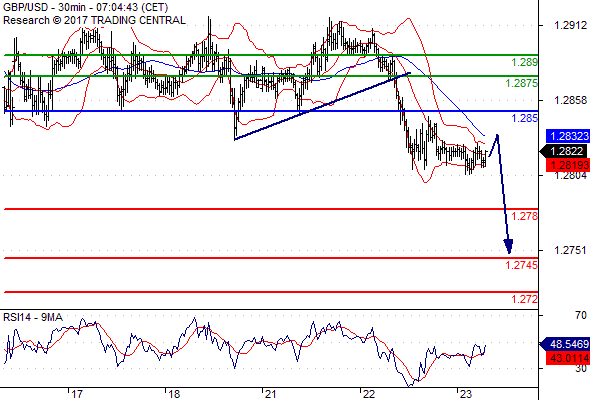The image size is (590, 400).
Task: Click the blue 48.5469 RSI value tag
Action: 565,344
